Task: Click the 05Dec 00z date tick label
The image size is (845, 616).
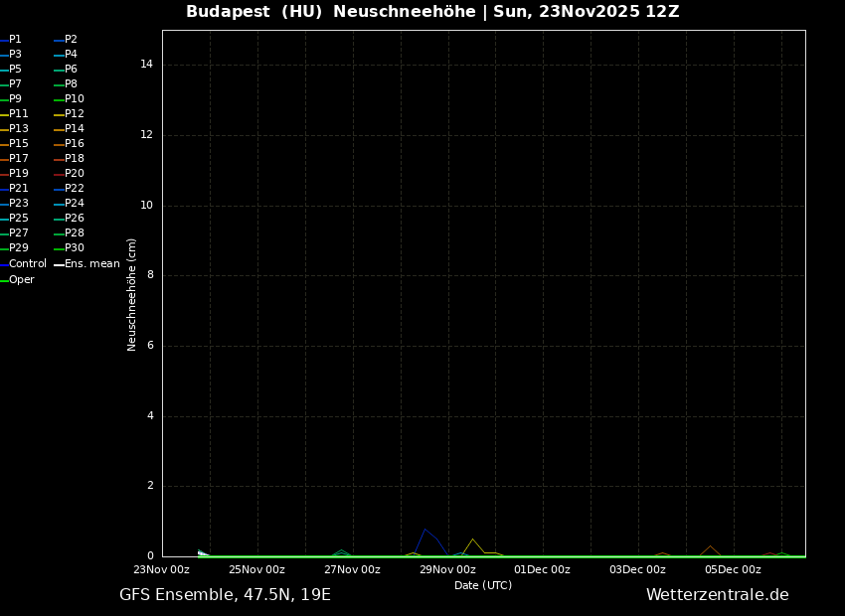Action: tap(733, 569)
